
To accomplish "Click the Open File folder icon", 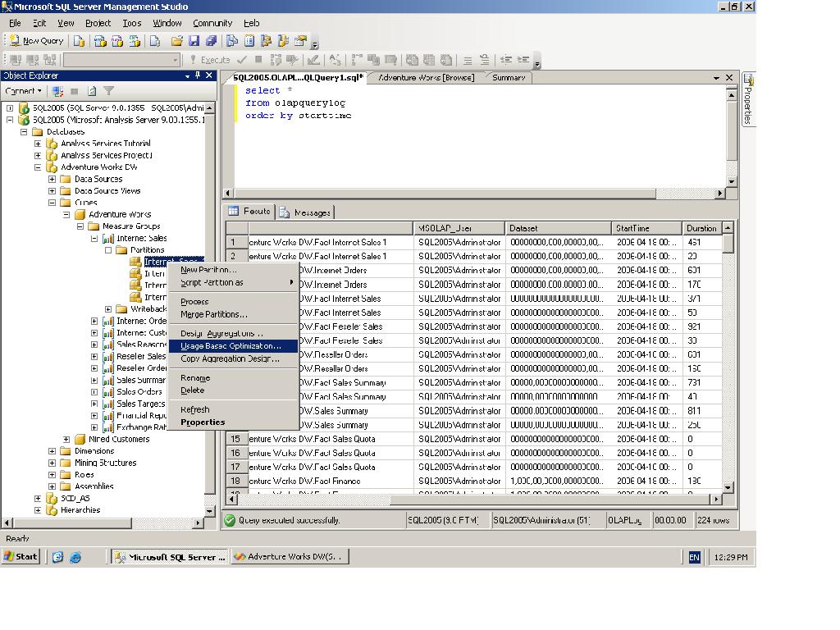I will coord(176,40).
